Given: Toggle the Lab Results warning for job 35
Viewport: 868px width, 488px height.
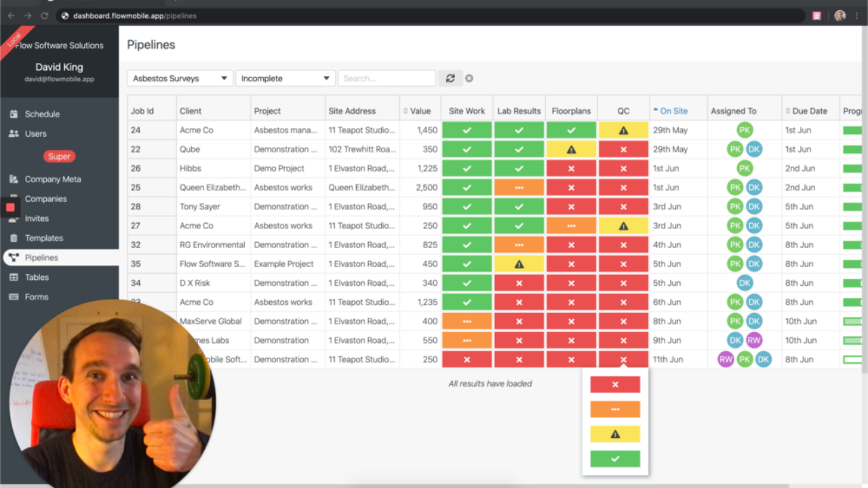Looking at the screenshot, I should (x=519, y=264).
